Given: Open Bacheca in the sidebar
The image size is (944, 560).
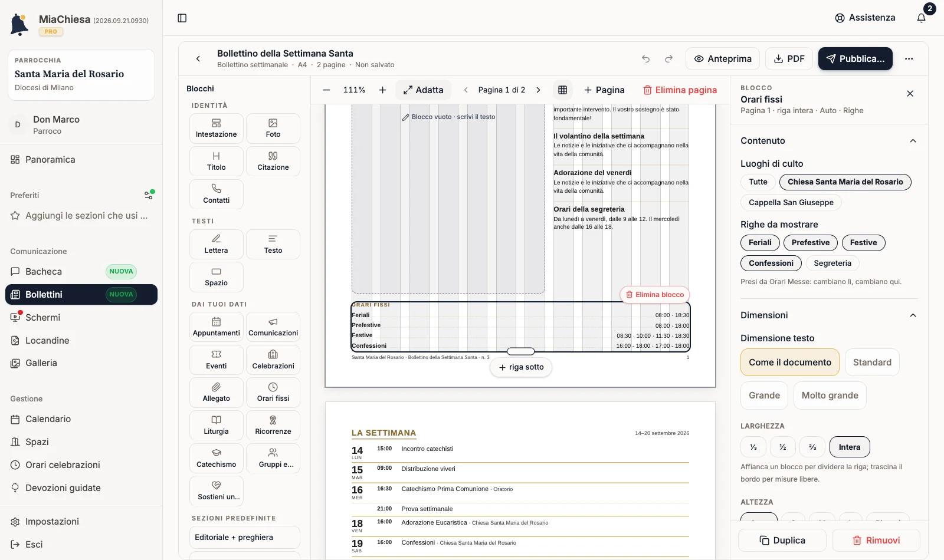Looking at the screenshot, I should click(81, 272).
